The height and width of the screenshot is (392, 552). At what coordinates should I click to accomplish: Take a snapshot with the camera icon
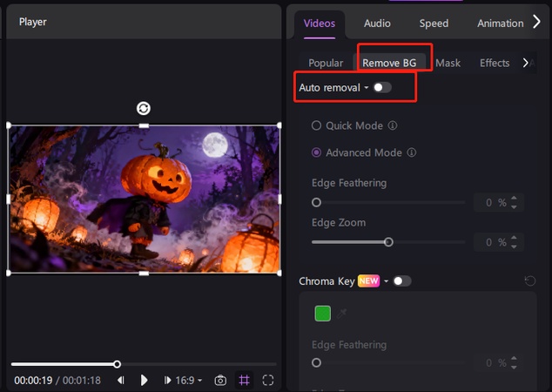(x=220, y=381)
